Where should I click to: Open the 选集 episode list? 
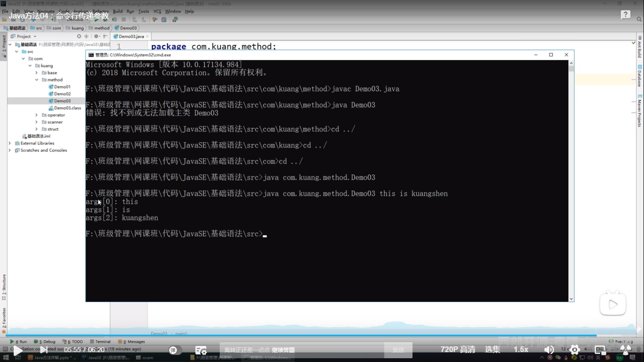(x=493, y=350)
